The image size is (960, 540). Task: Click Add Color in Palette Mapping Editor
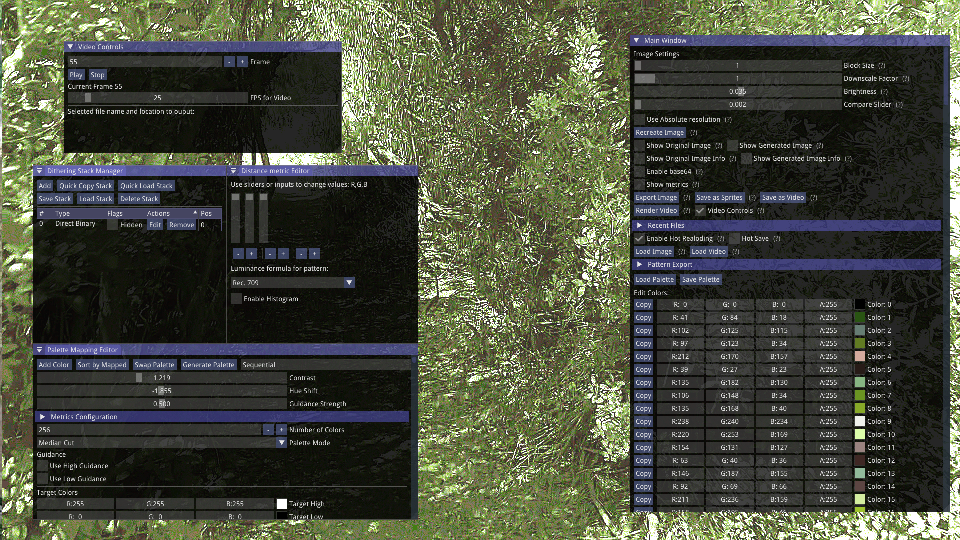click(x=54, y=364)
